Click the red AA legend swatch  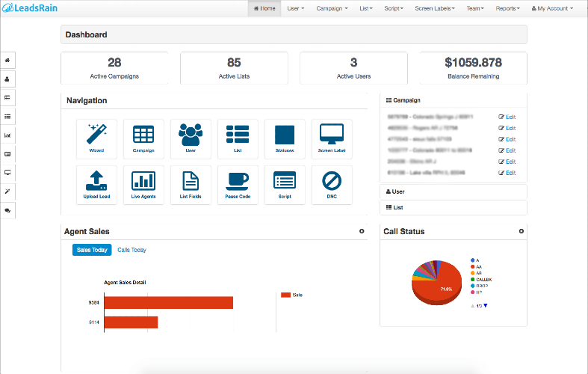point(472,266)
